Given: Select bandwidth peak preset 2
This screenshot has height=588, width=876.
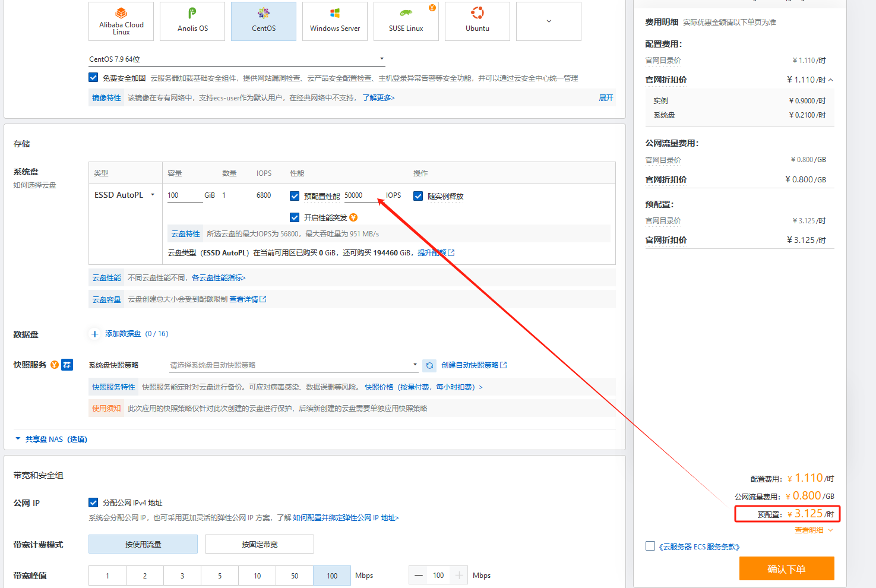Looking at the screenshot, I should click(145, 576).
